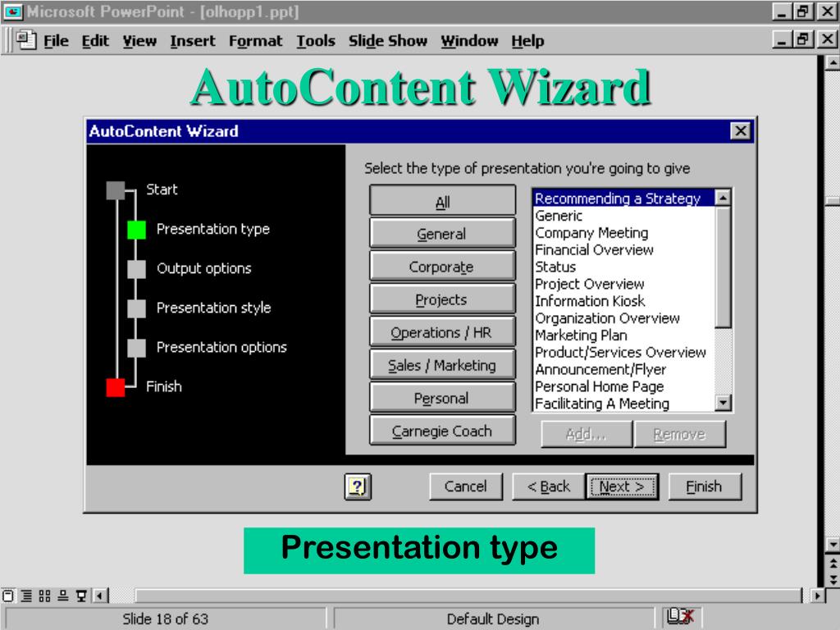Click the PowerPoint application title icon
840x630 pixels.
pyautogui.click(x=13, y=11)
